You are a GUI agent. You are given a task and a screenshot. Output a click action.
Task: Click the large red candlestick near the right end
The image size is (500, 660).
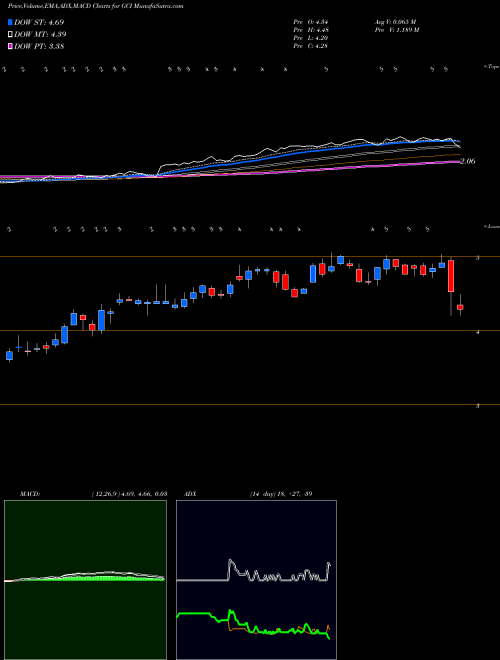pos(451,276)
